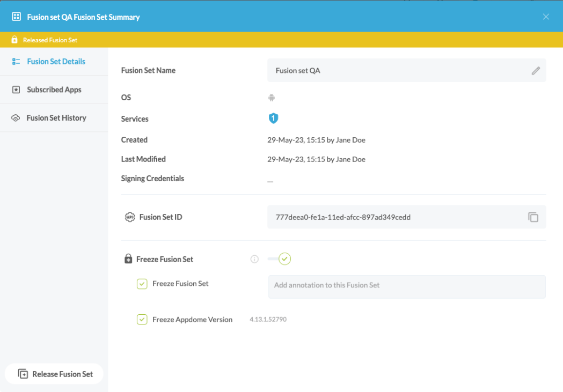
Task: Click the Release Fusion Set button
Action: [x=55, y=374]
